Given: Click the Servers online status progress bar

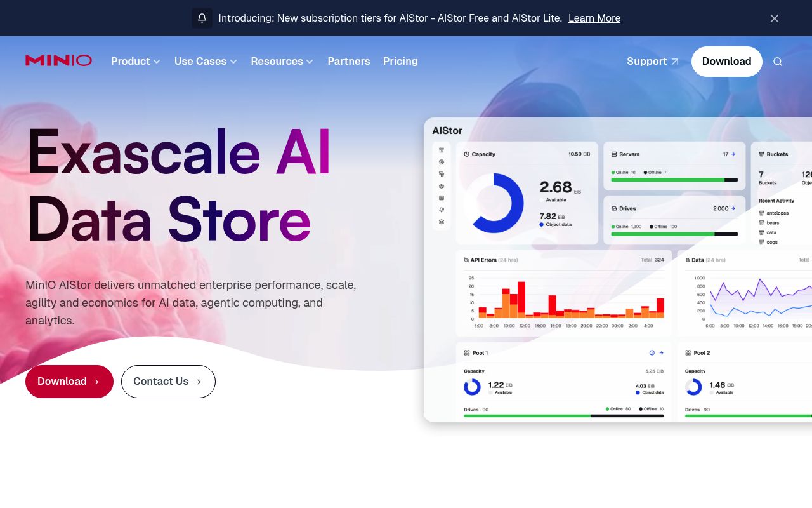Looking at the screenshot, I should point(674,180).
